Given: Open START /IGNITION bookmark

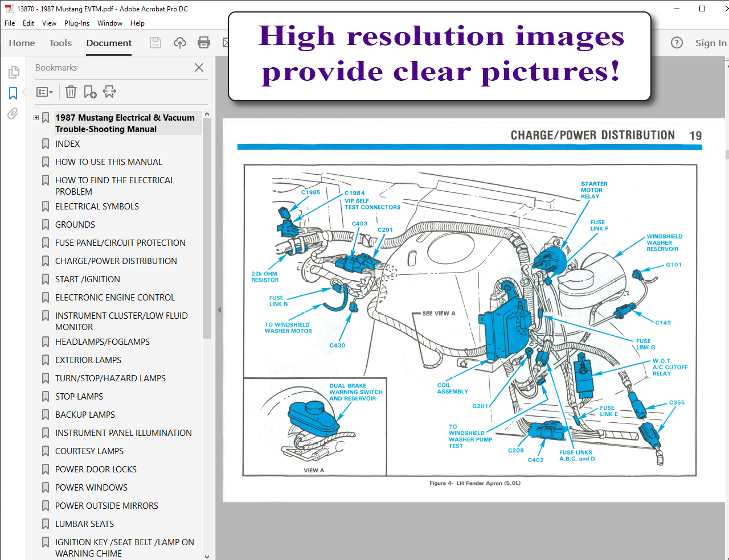Looking at the screenshot, I should pos(88,279).
